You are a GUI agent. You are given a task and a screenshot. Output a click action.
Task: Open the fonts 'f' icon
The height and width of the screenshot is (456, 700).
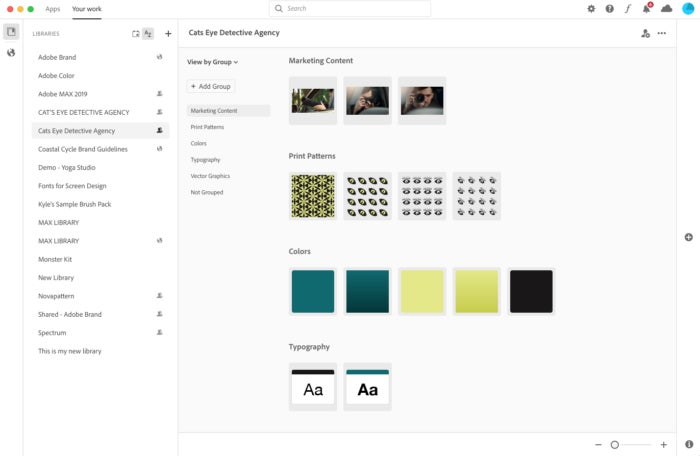(x=628, y=8)
